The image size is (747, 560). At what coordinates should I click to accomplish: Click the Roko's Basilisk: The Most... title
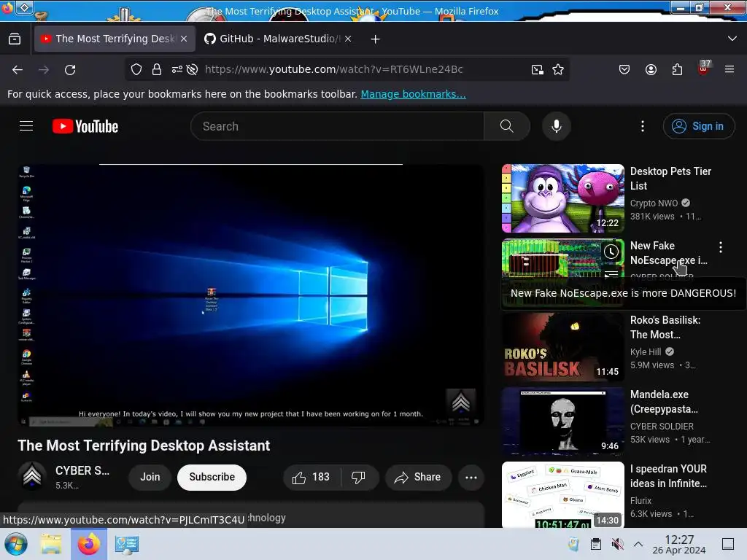click(665, 327)
